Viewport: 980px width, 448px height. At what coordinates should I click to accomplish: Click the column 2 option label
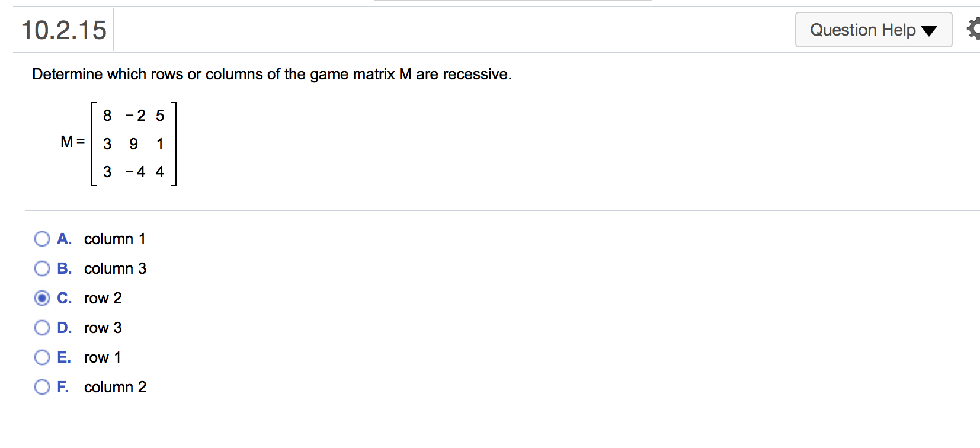(x=116, y=387)
